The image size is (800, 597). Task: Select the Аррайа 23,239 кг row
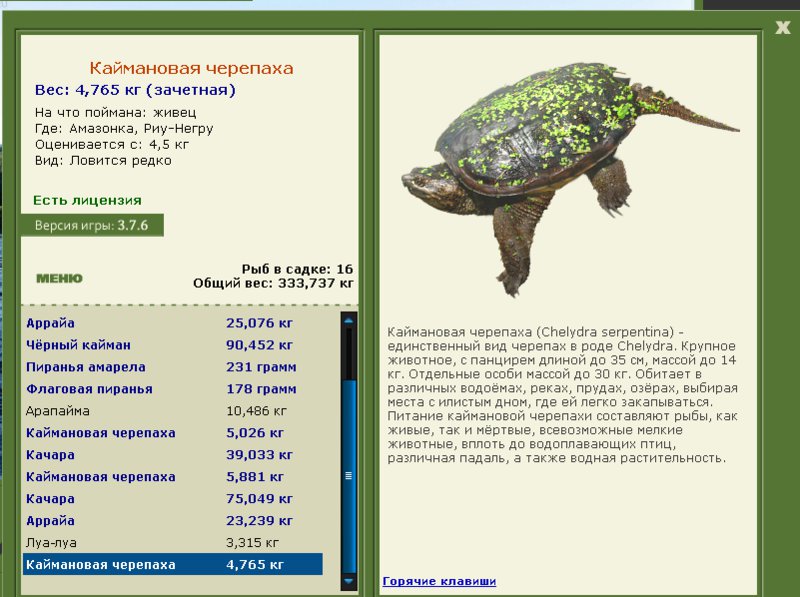(x=173, y=520)
